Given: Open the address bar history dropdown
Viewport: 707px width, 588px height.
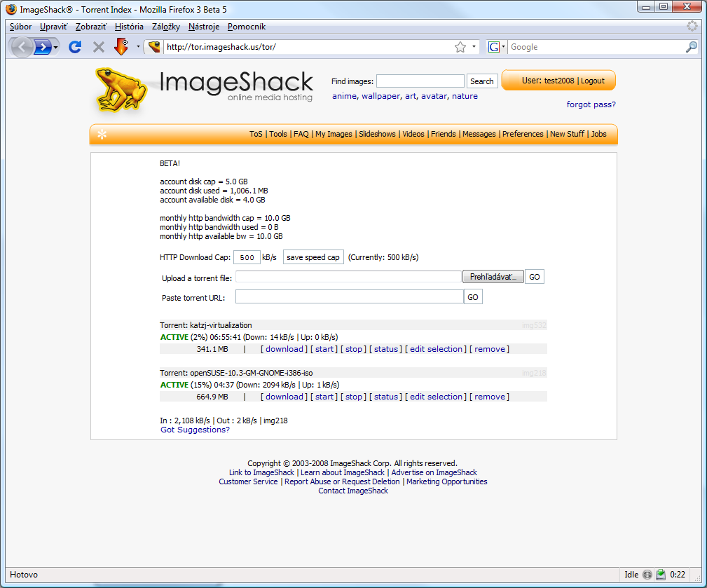Looking at the screenshot, I should click(x=474, y=47).
